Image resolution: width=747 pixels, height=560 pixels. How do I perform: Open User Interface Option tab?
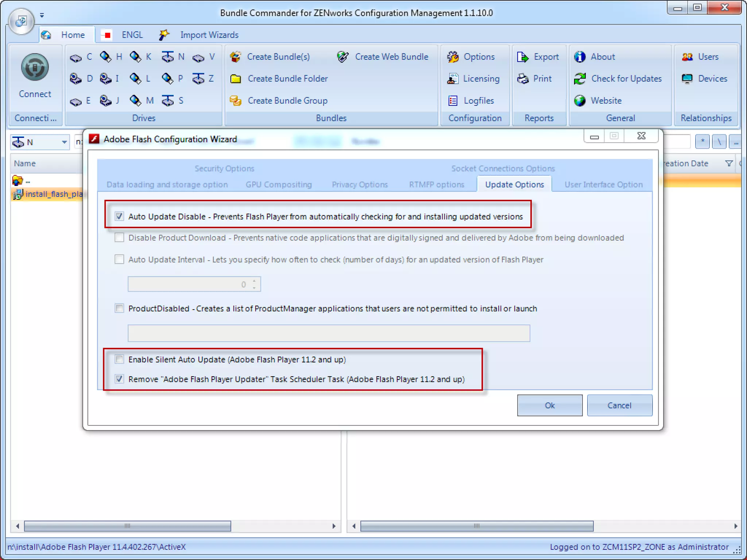click(604, 184)
